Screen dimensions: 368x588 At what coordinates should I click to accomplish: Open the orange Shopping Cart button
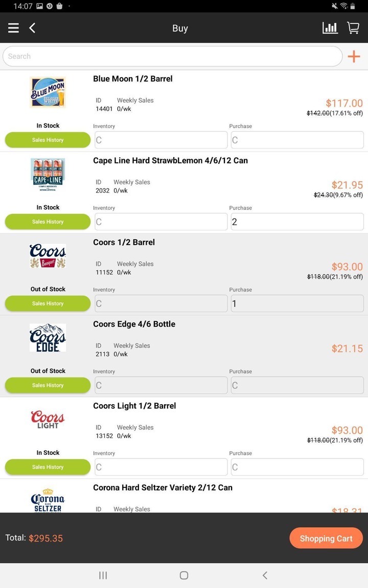coord(326,538)
